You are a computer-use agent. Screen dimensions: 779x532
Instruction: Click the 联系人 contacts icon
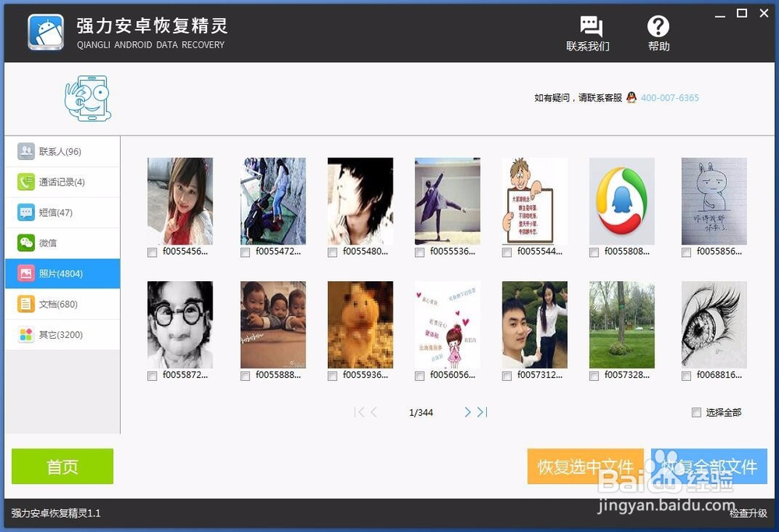[x=26, y=151]
